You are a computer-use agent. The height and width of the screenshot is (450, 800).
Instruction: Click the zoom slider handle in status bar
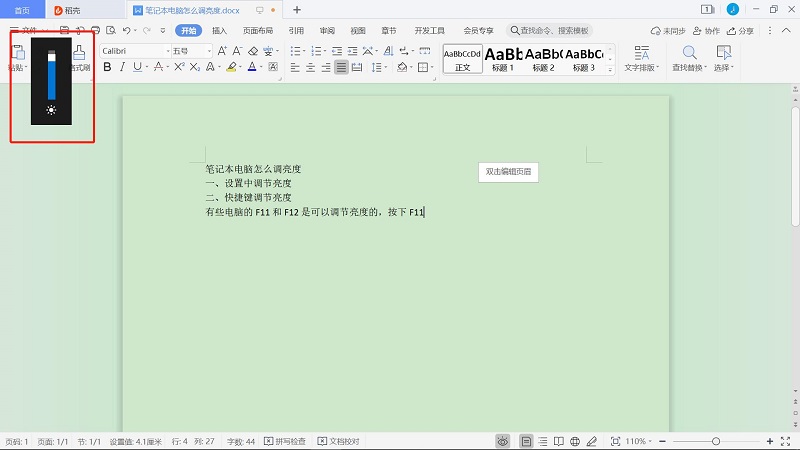[x=716, y=441]
